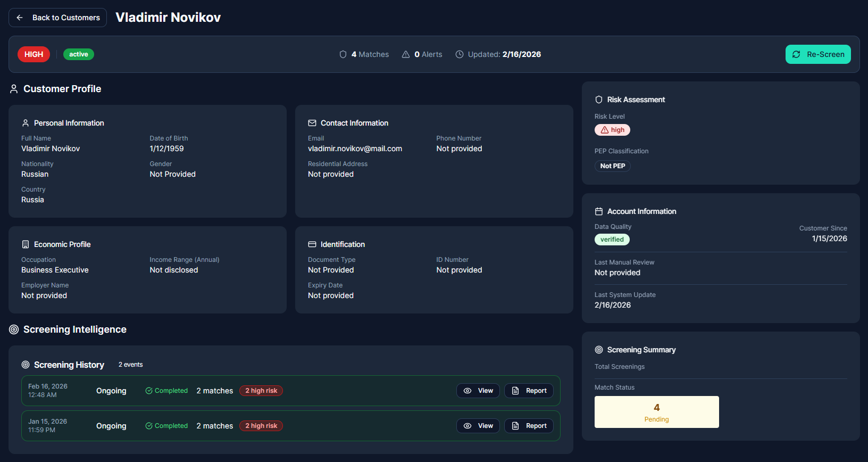Click the building icon in Economic Profile
The height and width of the screenshot is (462, 868).
point(26,244)
